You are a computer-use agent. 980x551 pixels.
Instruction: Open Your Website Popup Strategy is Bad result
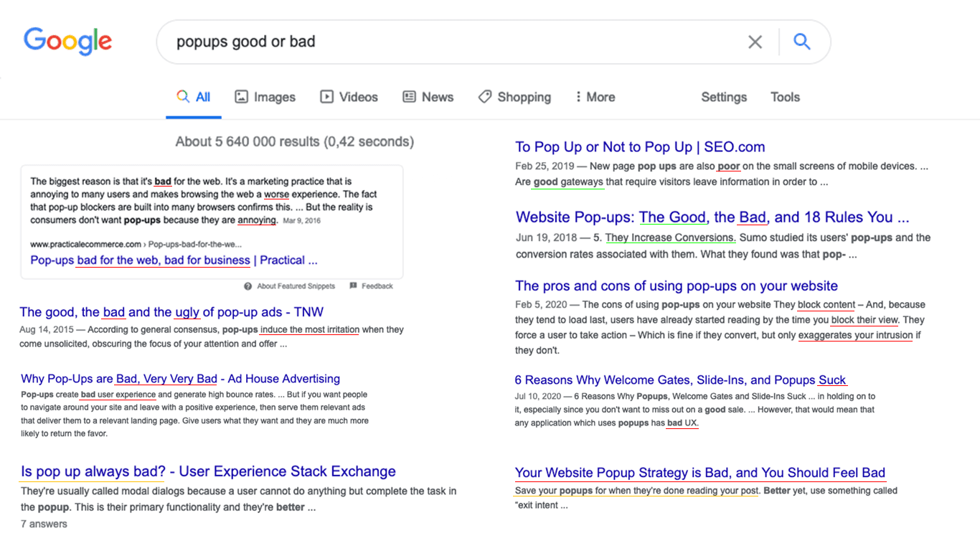(700, 473)
